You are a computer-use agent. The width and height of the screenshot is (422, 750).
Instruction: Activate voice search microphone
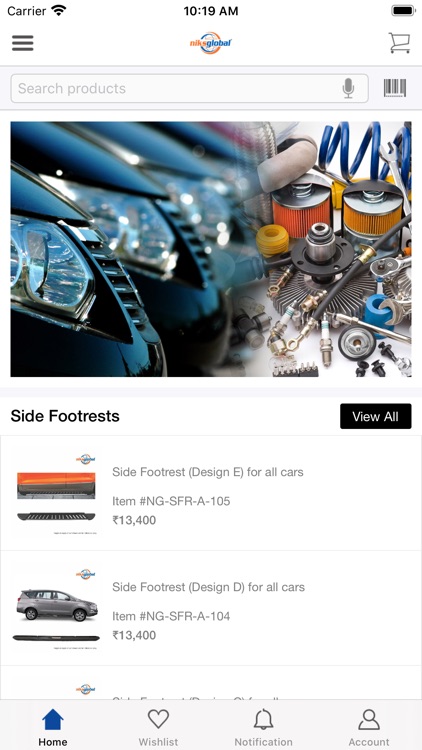pyautogui.click(x=349, y=88)
